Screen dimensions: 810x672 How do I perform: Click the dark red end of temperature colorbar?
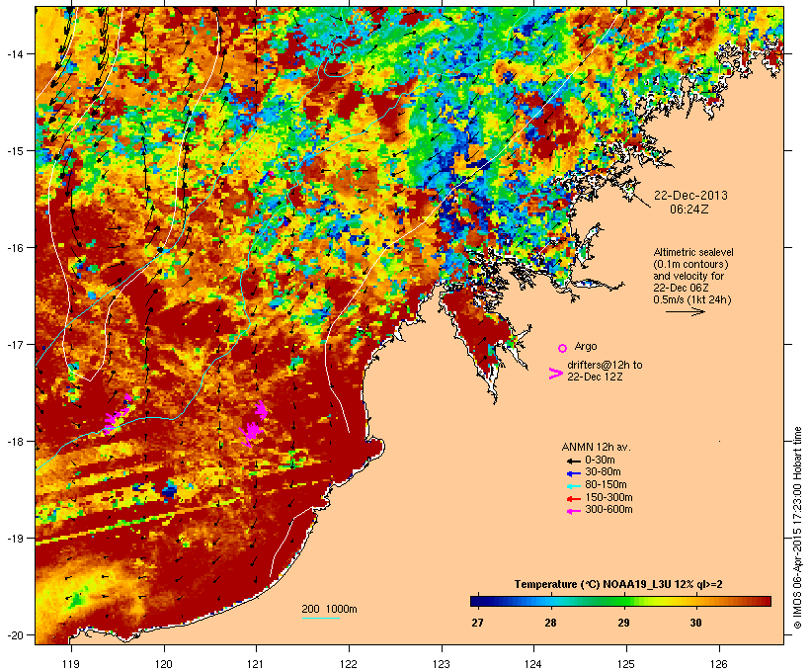coord(766,601)
